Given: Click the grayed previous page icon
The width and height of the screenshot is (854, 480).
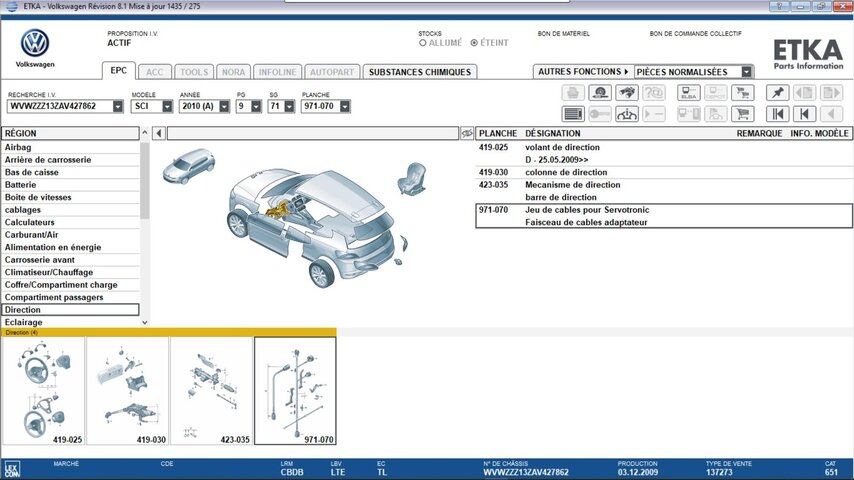Looking at the screenshot, I should [x=804, y=93].
